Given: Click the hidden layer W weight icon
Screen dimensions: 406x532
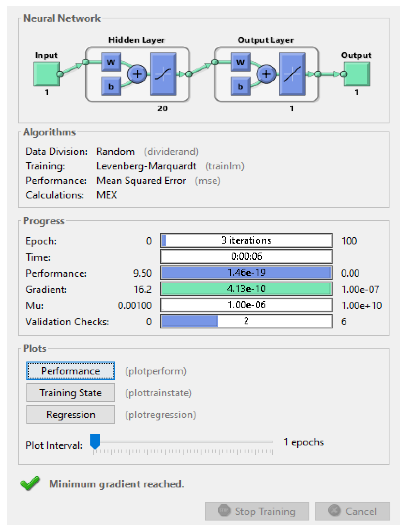Looking at the screenshot, I should click(111, 63).
